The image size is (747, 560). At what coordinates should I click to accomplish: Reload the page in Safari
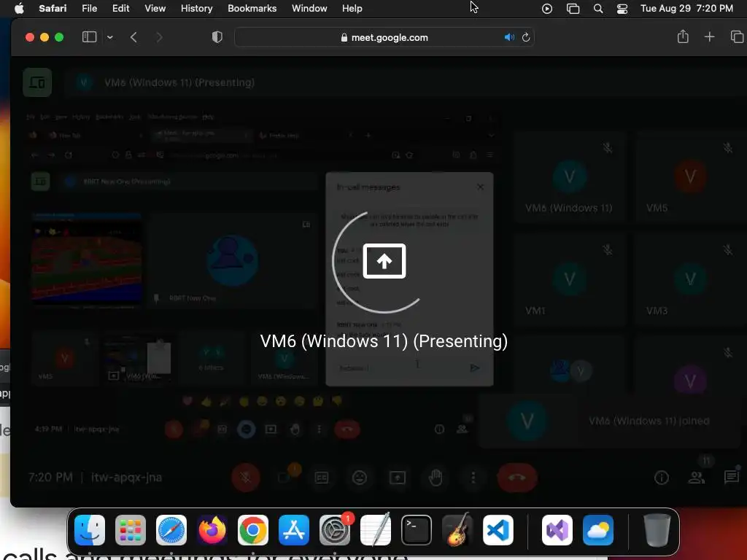[x=526, y=37]
